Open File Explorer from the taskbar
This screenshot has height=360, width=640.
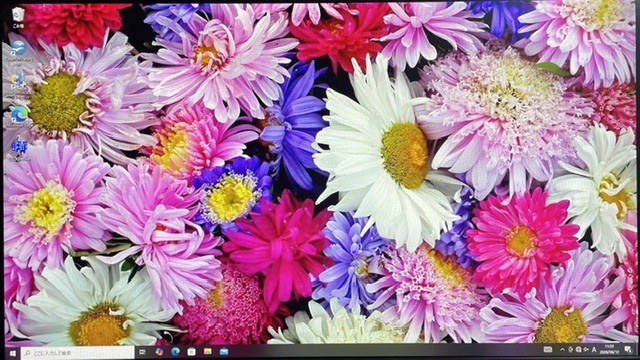[x=208, y=352]
